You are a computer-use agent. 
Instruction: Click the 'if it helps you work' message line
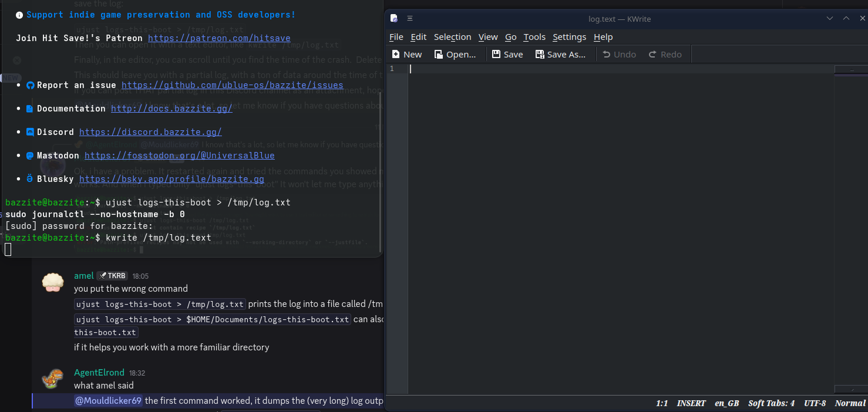tap(171, 347)
